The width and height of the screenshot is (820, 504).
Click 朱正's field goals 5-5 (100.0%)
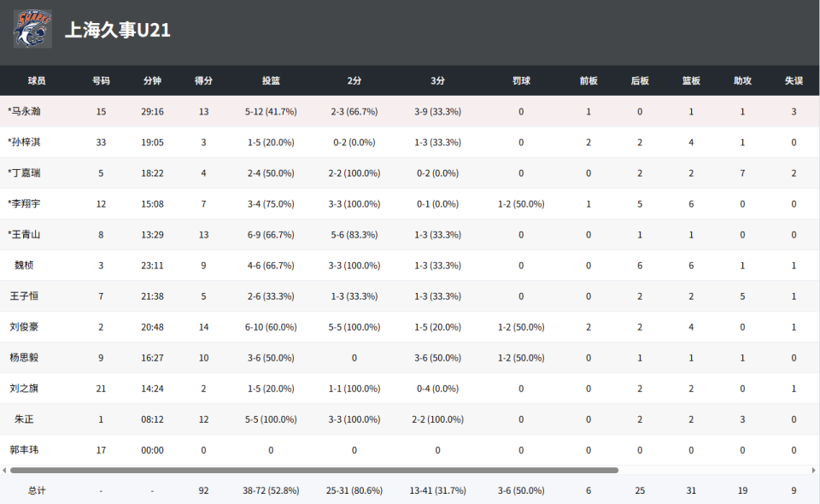coord(271,419)
